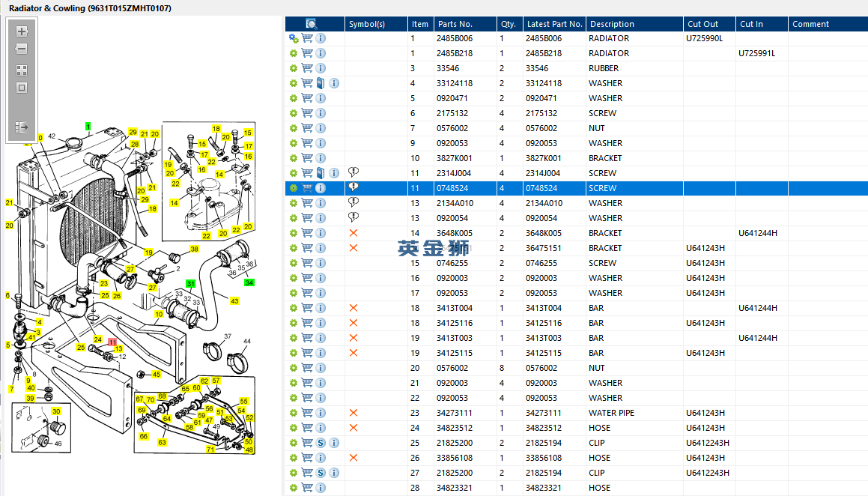Click red callout 11 in the diagram
Screen dimensions: 868x496
coord(112,342)
